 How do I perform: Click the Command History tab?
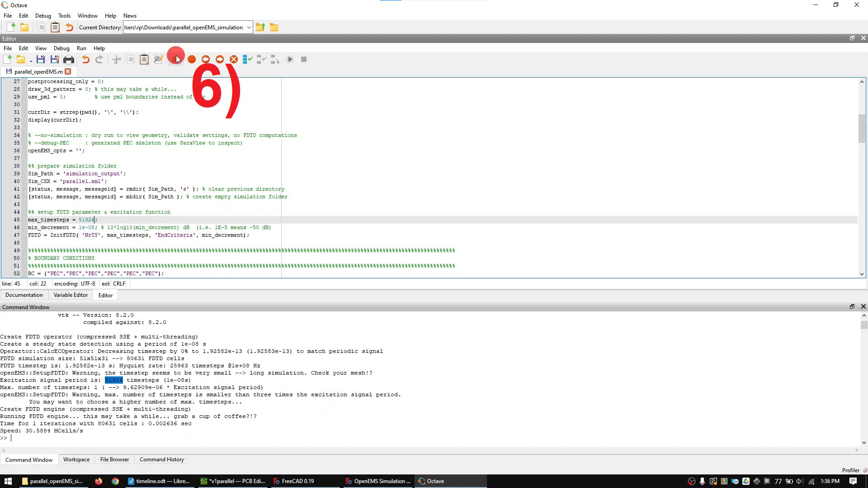pos(161,460)
